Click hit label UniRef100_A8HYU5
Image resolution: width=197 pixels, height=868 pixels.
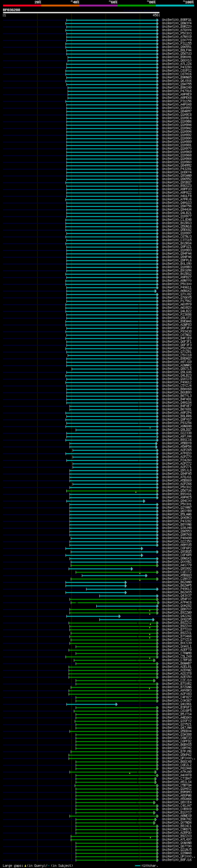176,545
